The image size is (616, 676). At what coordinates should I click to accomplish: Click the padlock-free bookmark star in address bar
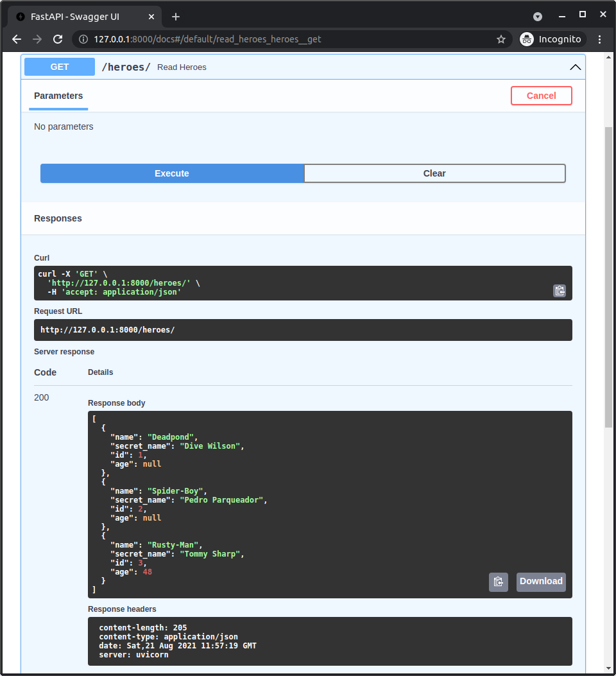501,39
